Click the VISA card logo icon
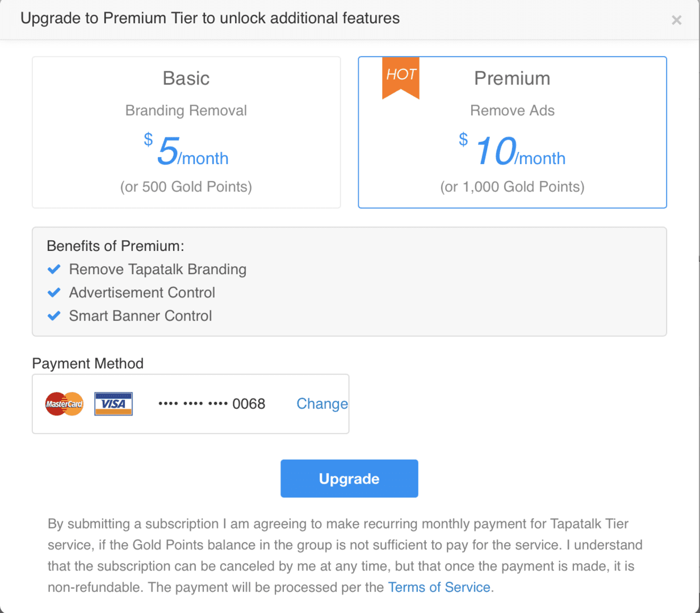The width and height of the screenshot is (700, 613). (x=114, y=404)
